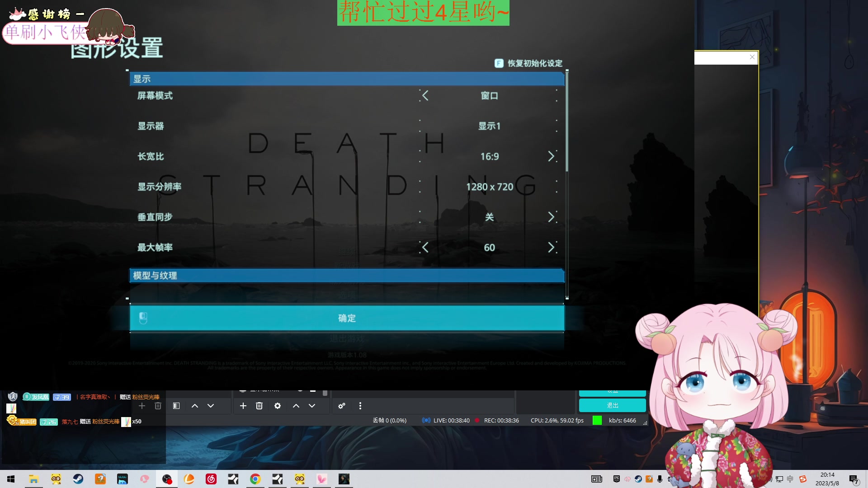Click the 60 max frame rate value
Image resolution: width=868 pixels, height=488 pixels.
490,247
